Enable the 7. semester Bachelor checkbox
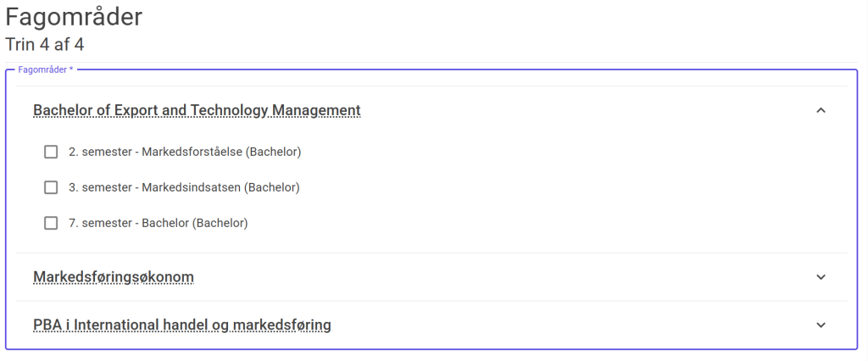This screenshot has width=868, height=361. [51, 223]
